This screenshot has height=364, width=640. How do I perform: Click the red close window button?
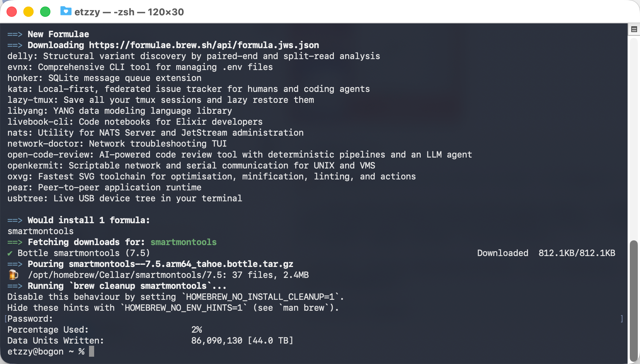12,12
